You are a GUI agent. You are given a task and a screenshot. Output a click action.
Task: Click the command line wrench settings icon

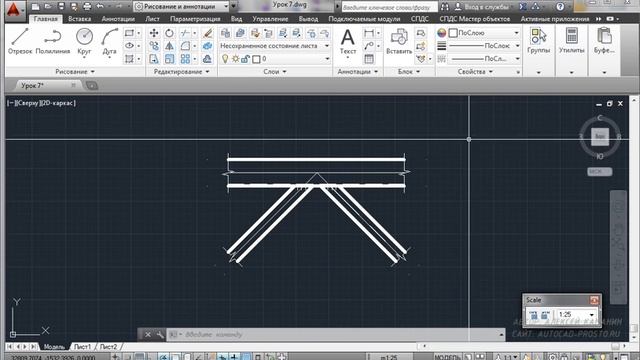click(x=160, y=335)
